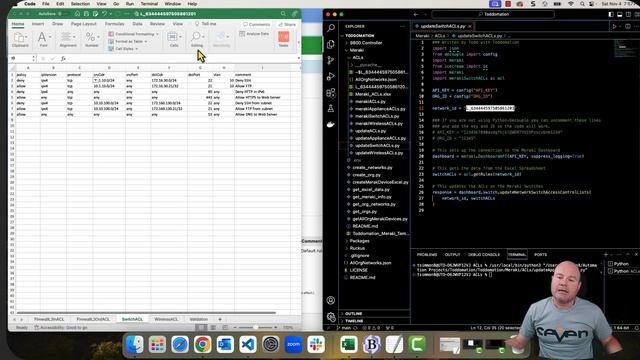Toggle VS Code bottom panel layout icon
This screenshot has height=360, width=640.
click(620, 14)
